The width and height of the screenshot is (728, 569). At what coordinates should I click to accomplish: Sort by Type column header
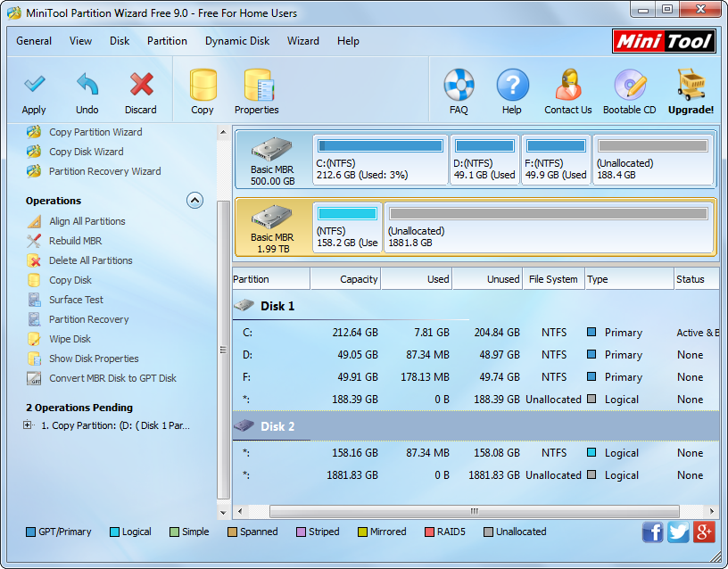(x=629, y=279)
